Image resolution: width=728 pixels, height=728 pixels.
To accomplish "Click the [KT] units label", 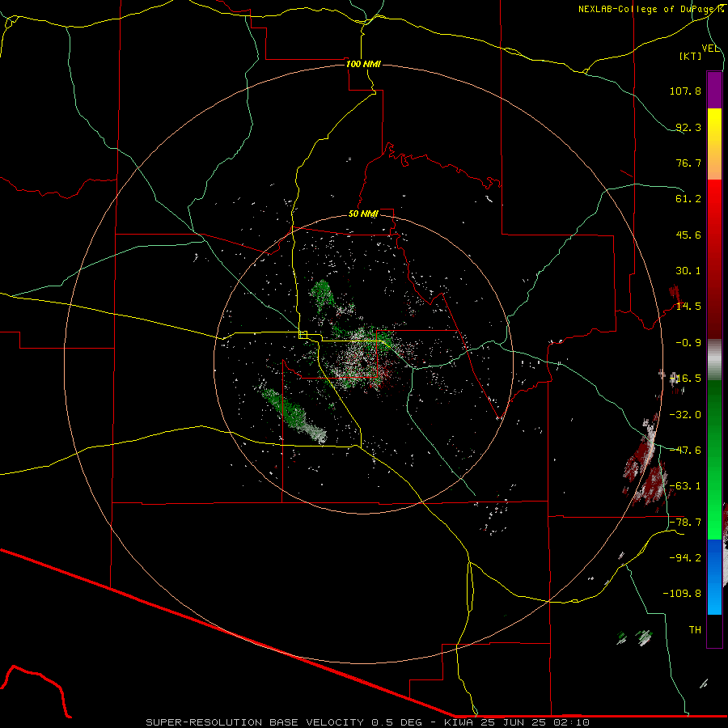I will tap(691, 56).
